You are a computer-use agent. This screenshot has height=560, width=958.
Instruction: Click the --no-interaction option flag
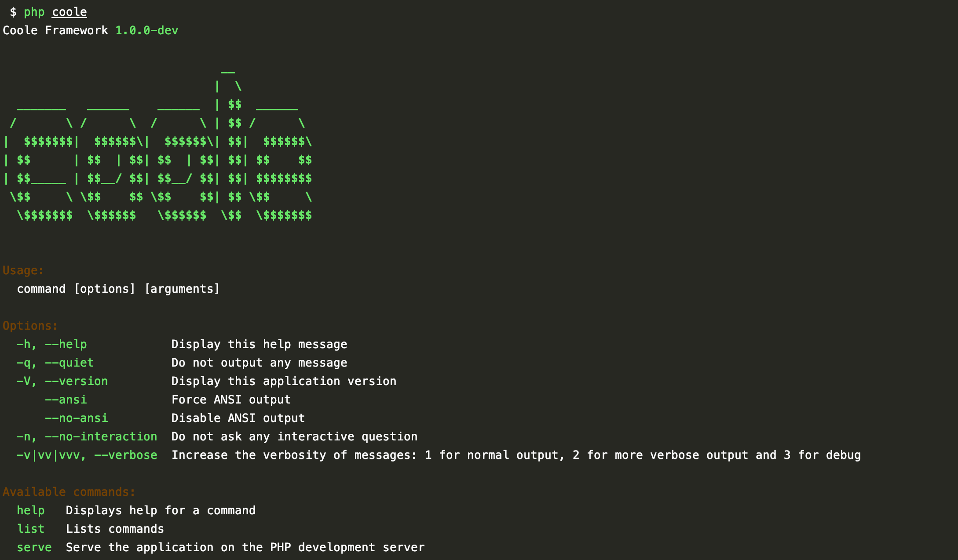click(x=101, y=436)
